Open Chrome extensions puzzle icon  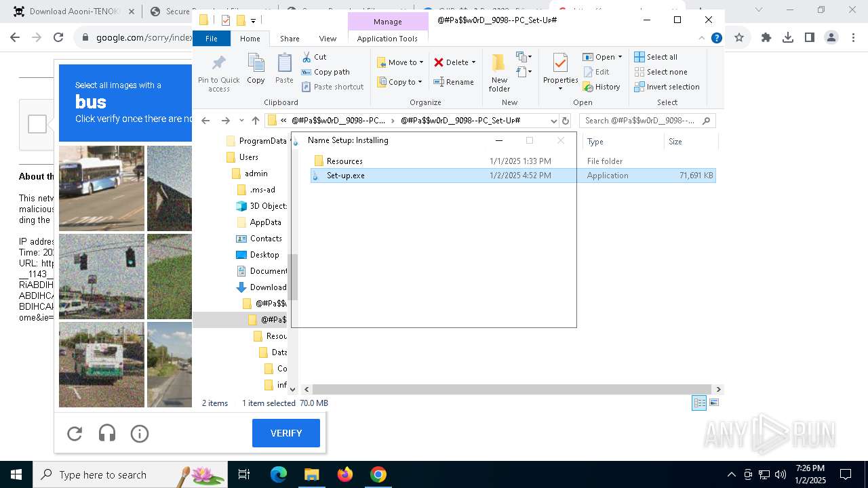pos(766,38)
